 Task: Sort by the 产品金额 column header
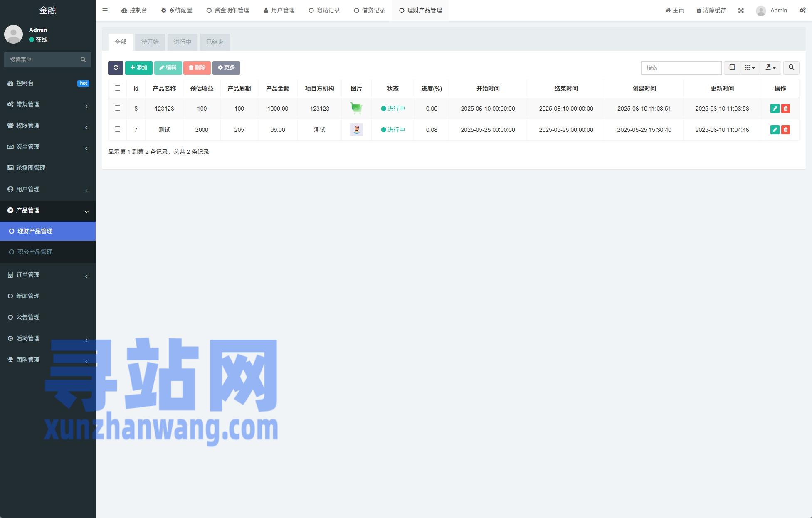(278, 89)
